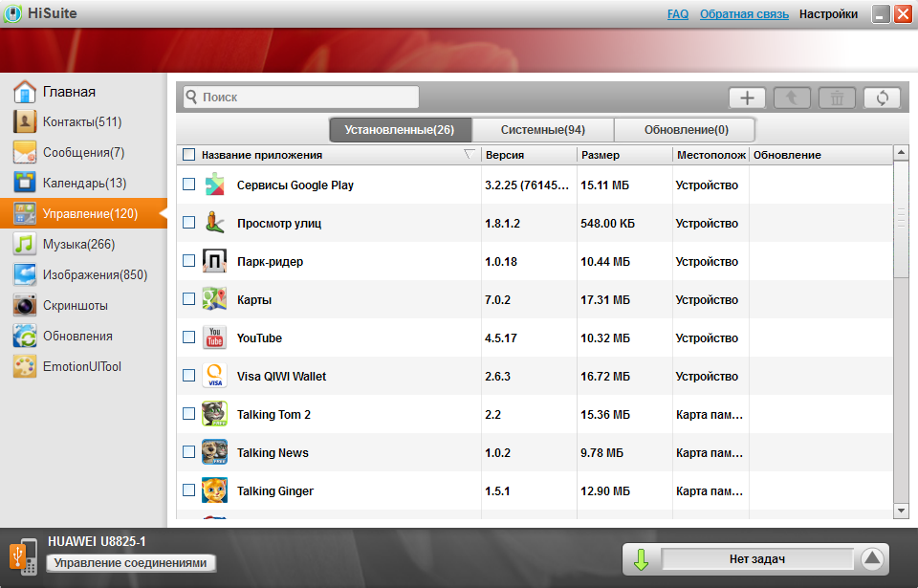Open the Сообщения(7) envelope icon

(x=25, y=152)
